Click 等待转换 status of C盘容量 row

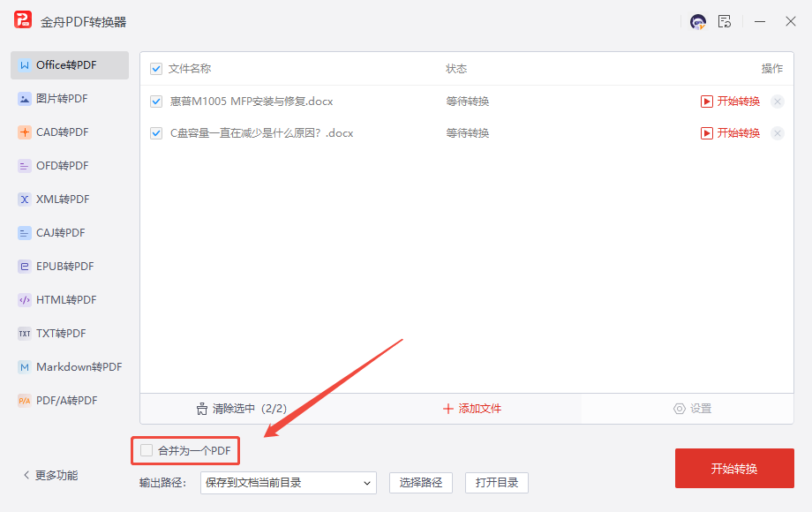point(468,133)
